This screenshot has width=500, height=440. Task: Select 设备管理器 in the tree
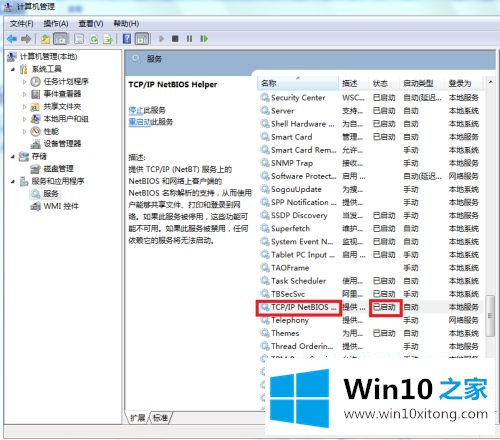pyautogui.click(x=62, y=144)
